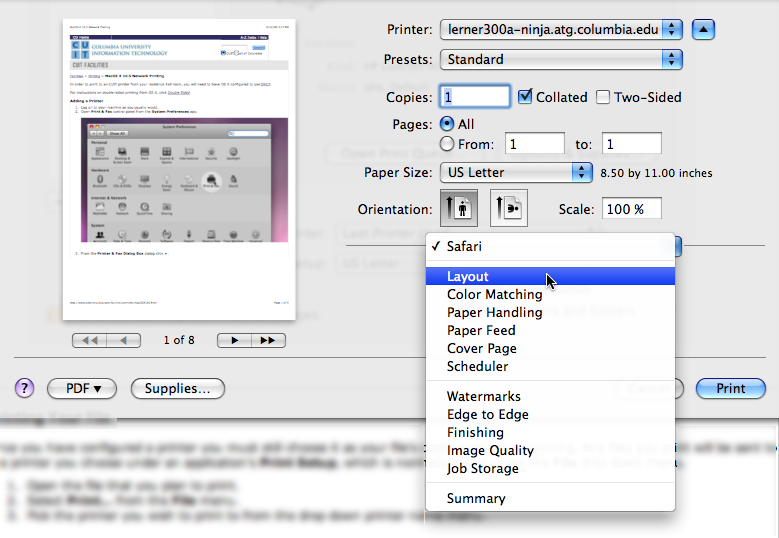Viewport: 779px width, 538px height.
Task: Choose Scheduler menu item
Action: [550, 366]
